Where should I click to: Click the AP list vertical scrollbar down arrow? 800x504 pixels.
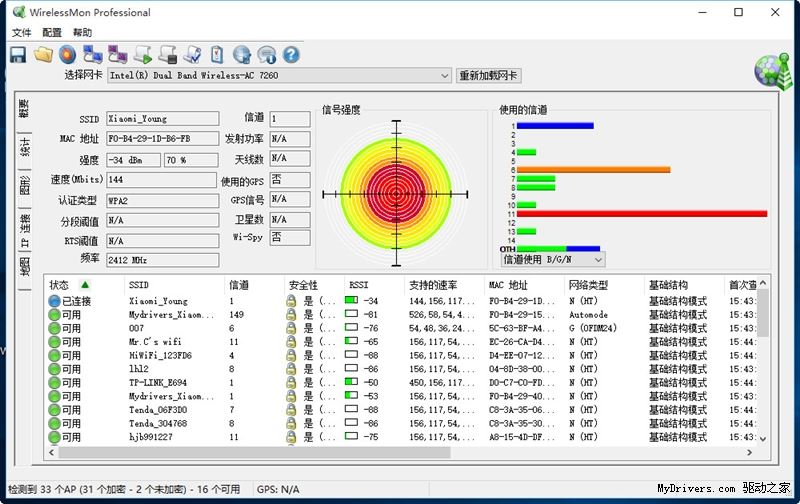(763, 438)
